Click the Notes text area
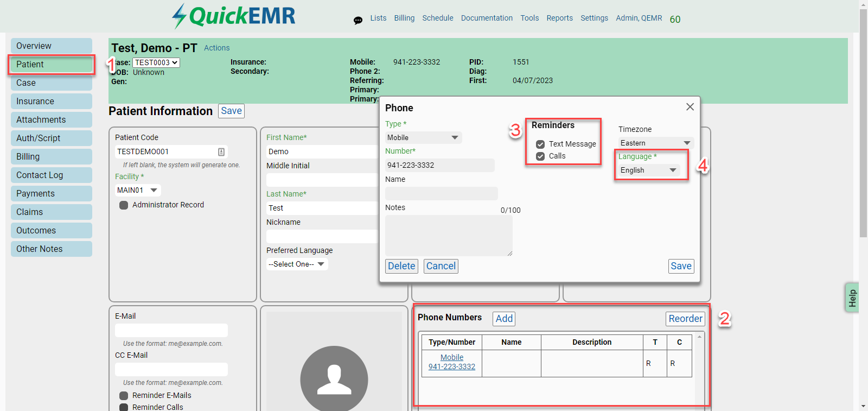 pos(449,236)
